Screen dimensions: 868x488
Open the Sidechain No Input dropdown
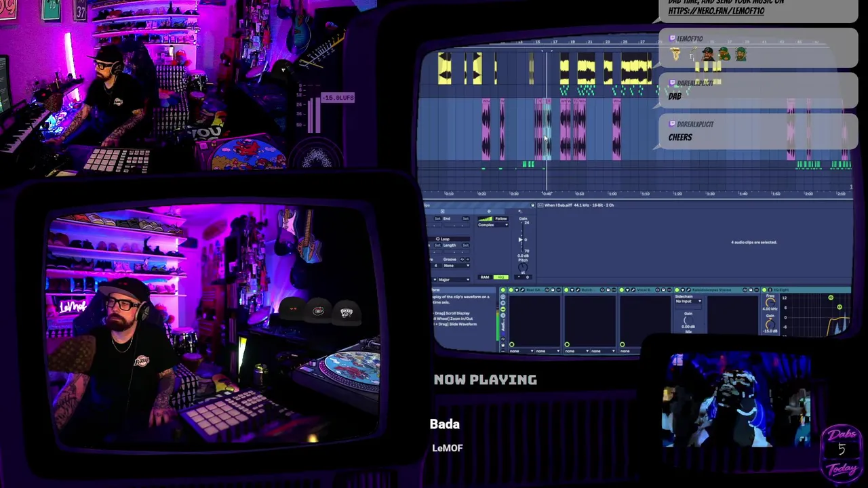[x=688, y=301]
